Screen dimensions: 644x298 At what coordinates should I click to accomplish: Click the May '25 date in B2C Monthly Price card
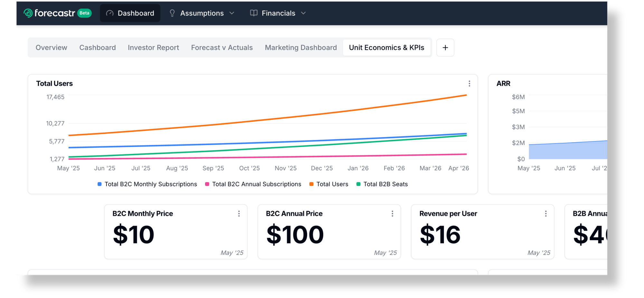pos(232,253)
